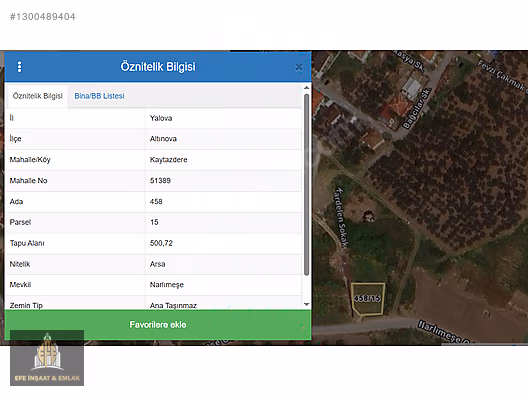528x396 pixels.
Task: Click the İlçe row label
Action: point(15,139)
